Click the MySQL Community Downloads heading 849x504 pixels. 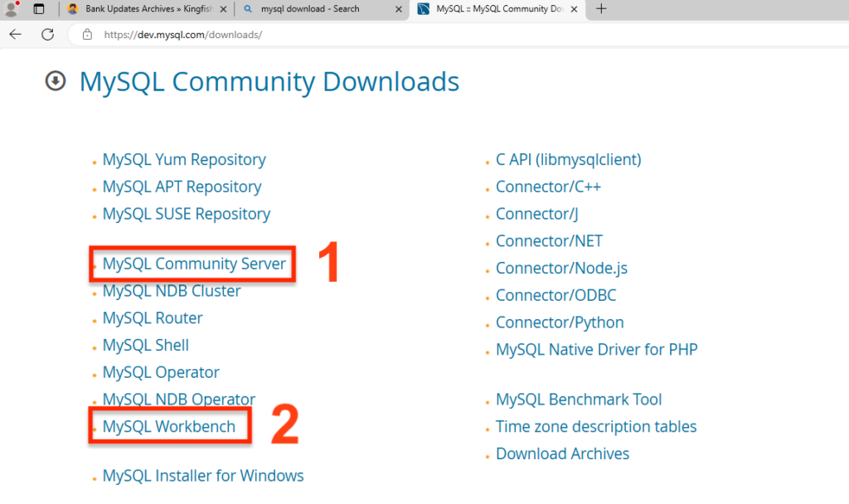click(x=269, y=82)
